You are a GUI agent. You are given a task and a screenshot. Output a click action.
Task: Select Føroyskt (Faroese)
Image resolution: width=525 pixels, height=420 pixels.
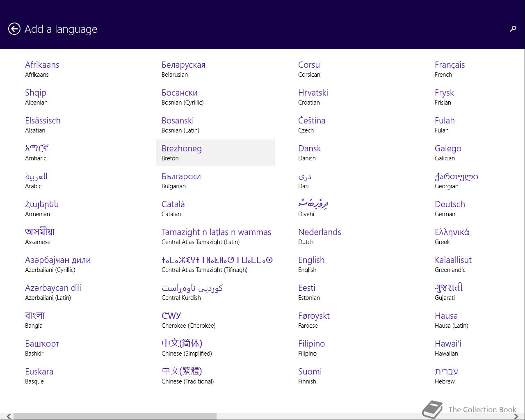click(x=352, y=320)
